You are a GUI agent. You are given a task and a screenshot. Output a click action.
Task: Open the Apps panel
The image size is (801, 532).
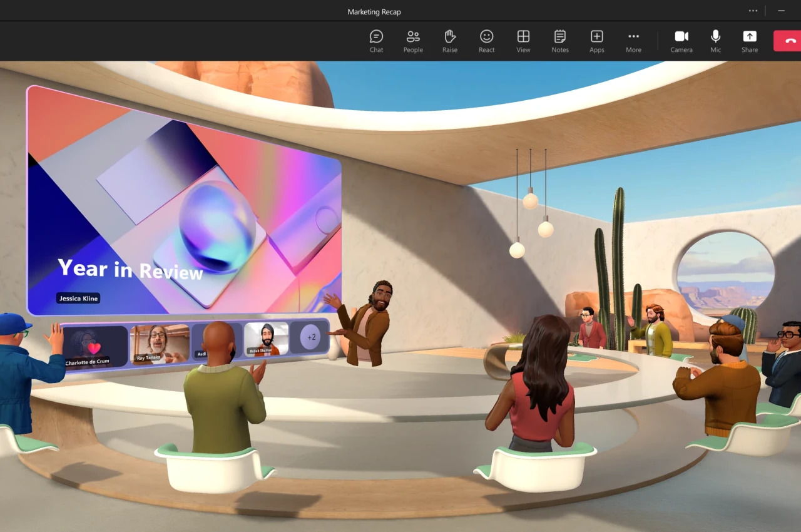596,41
